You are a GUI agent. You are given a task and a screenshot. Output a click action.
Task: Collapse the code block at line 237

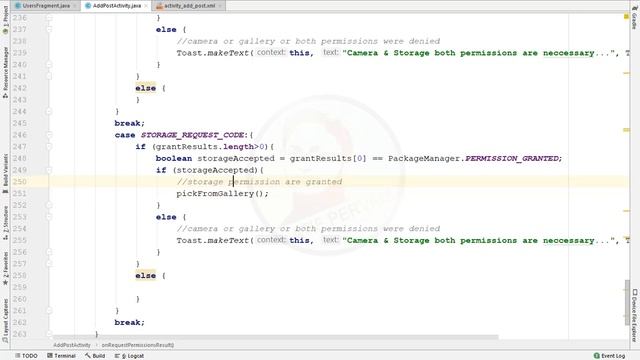[x=49, y=29]
